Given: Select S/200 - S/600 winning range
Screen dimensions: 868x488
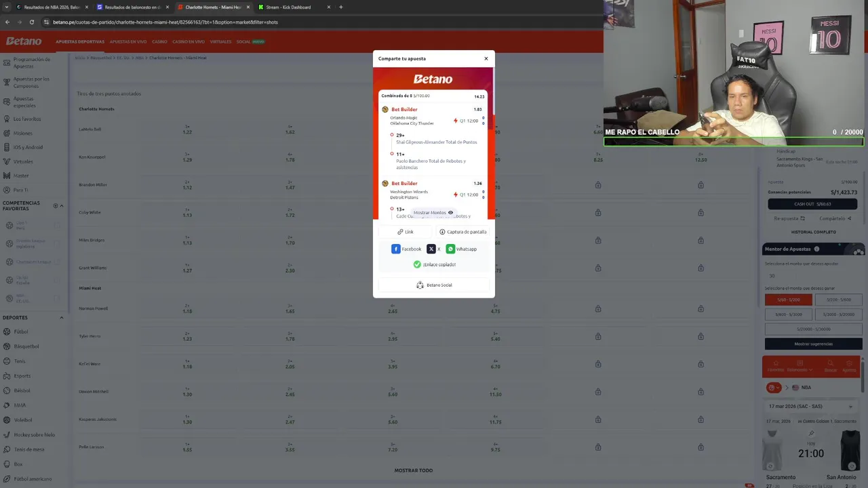Looking at the screenshot, I should (838, 300).
